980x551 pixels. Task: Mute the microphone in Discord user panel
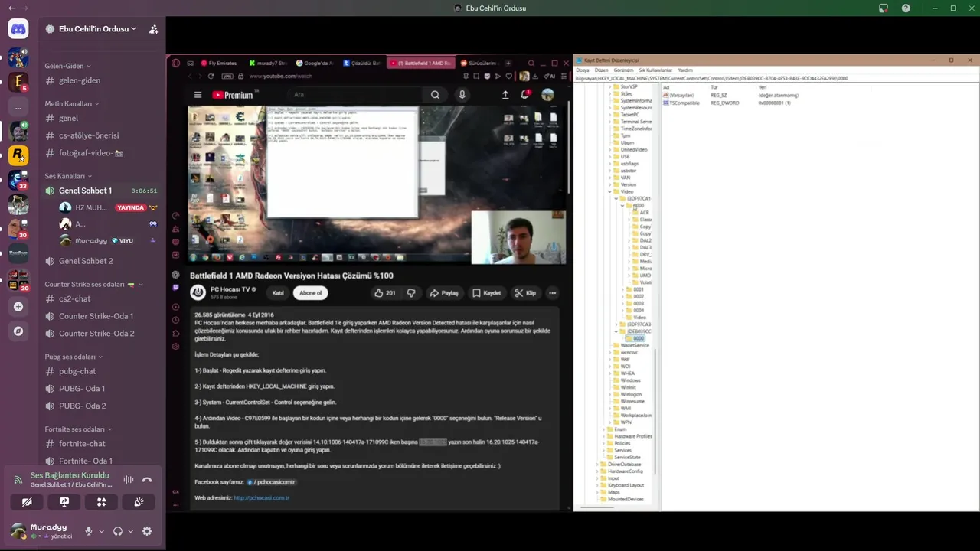coord(89,531)
